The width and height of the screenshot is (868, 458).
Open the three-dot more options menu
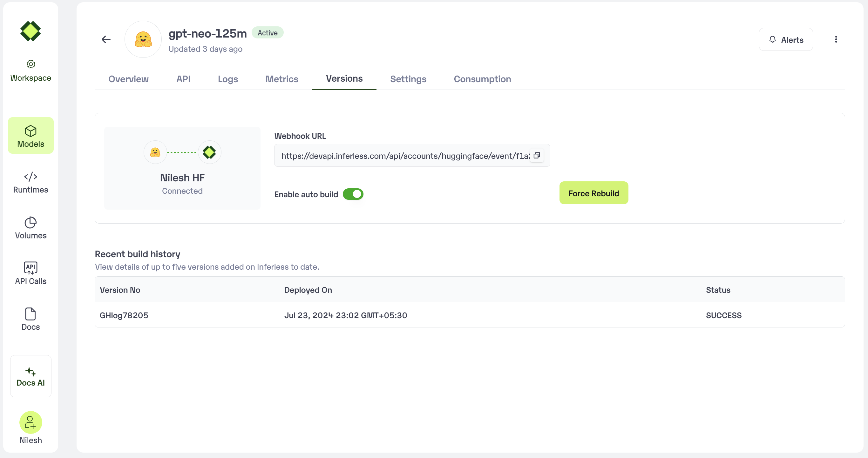[836, 39]
